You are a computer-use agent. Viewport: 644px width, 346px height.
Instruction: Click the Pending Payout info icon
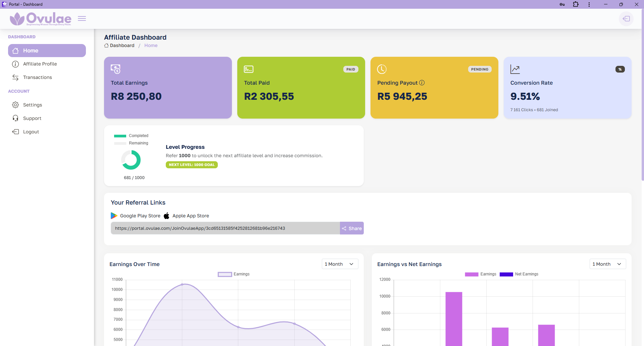[422, 83]
